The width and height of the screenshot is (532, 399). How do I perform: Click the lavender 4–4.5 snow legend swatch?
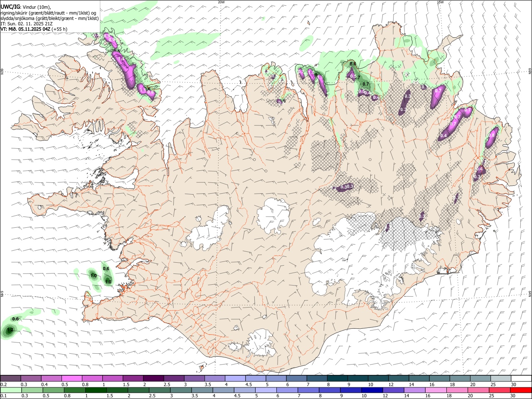tap(234, 379)
